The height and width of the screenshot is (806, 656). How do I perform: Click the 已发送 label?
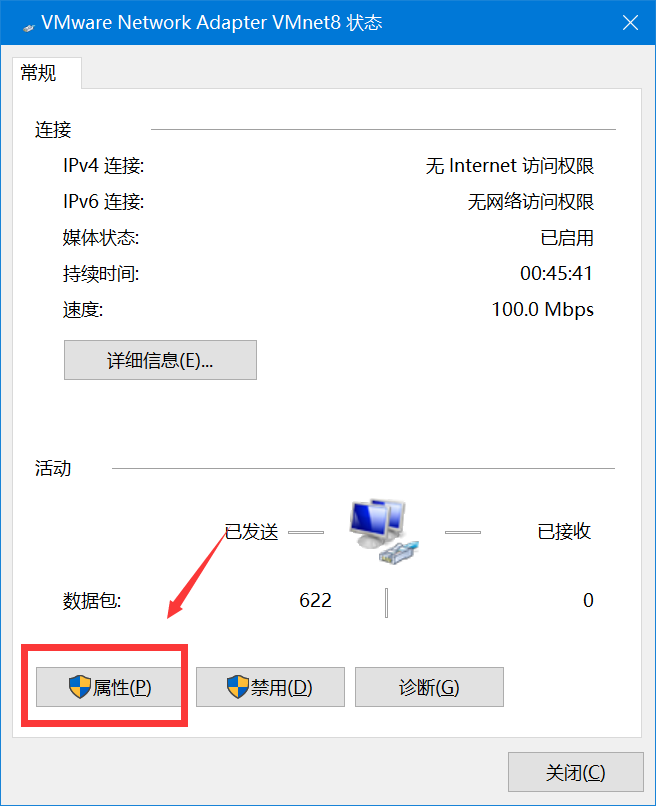(251, 532)
